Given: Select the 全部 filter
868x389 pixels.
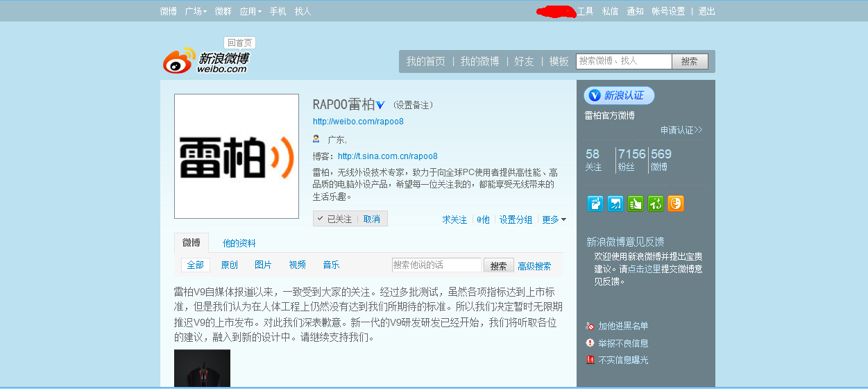Looking at the screenshot, I should (196, 265).
